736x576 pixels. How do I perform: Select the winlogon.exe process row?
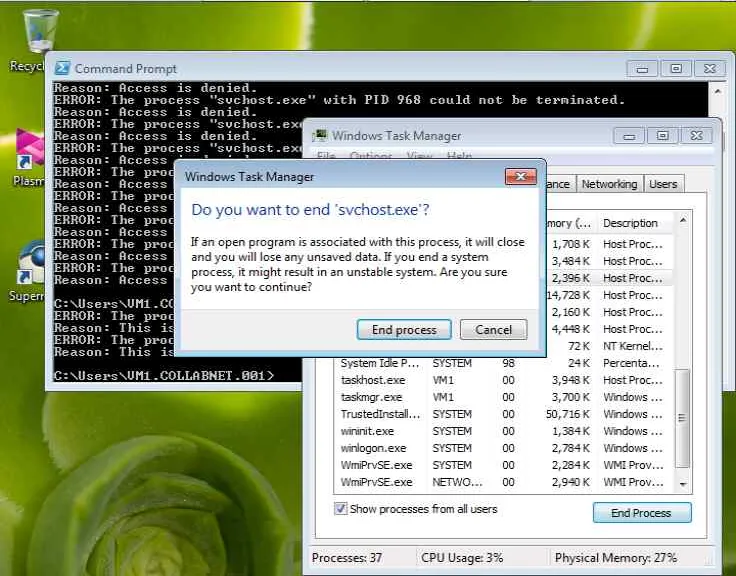pos(504,448)
